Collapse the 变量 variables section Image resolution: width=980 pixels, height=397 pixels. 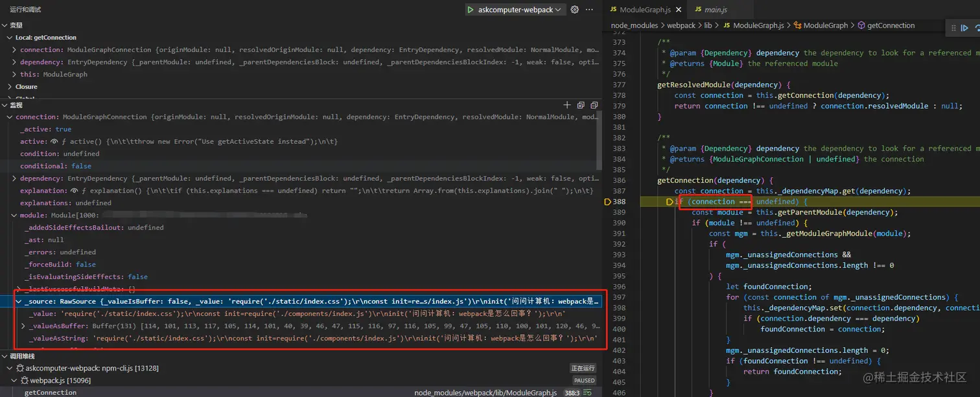(x=5, y=25)
